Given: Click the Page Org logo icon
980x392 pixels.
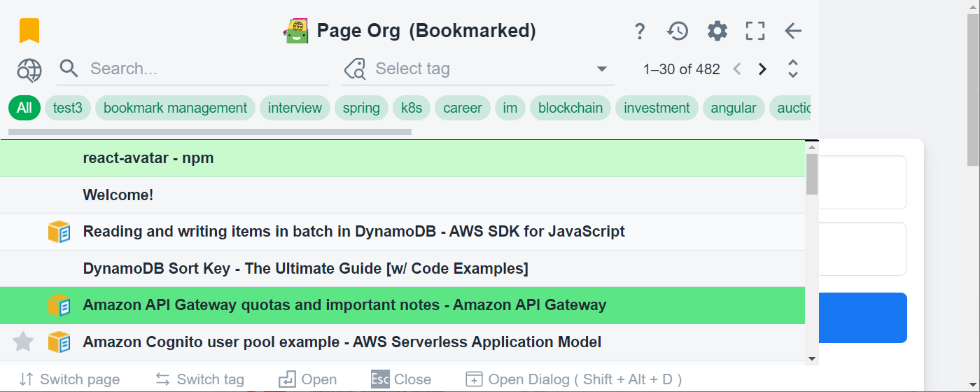Looking at the screenshot, I should click(296, 31).
